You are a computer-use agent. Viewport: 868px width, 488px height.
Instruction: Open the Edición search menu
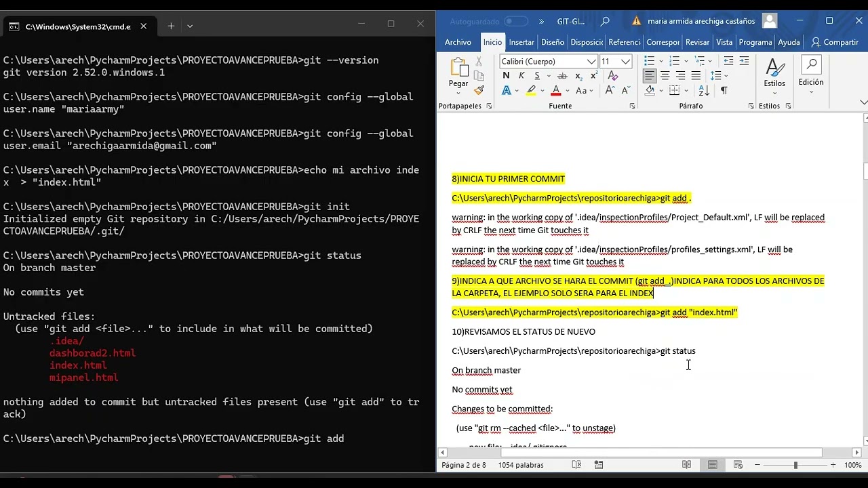point(811,75)
